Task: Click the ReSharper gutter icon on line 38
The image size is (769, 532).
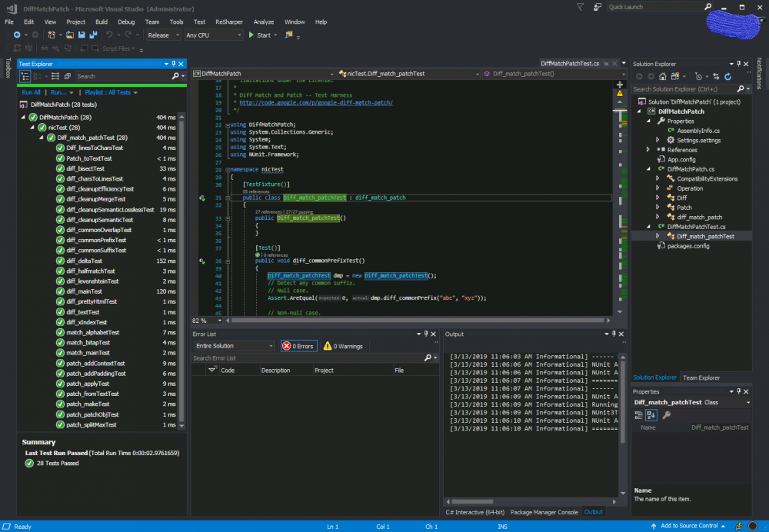Action: 202,261
